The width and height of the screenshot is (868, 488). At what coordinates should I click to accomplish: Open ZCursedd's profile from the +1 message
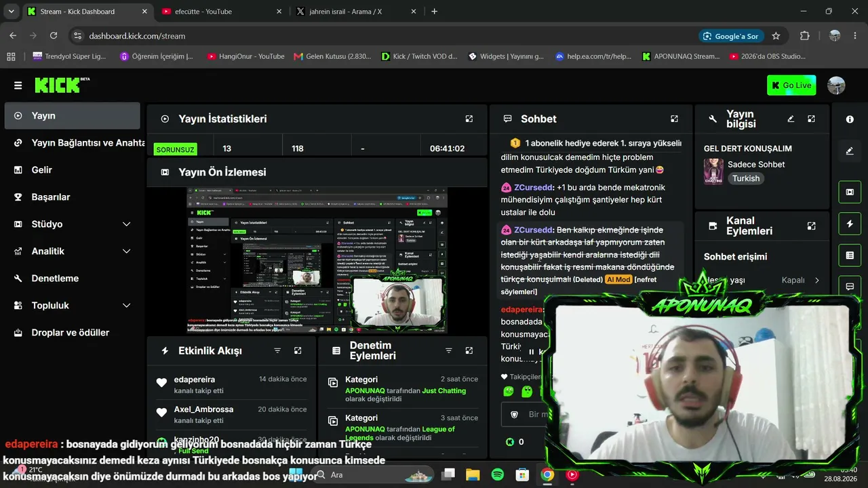coord(534,187)
